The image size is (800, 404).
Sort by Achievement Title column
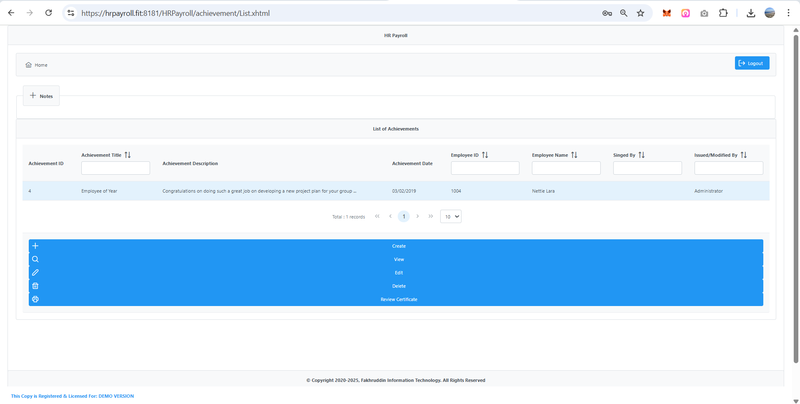(x=128, y=155)
